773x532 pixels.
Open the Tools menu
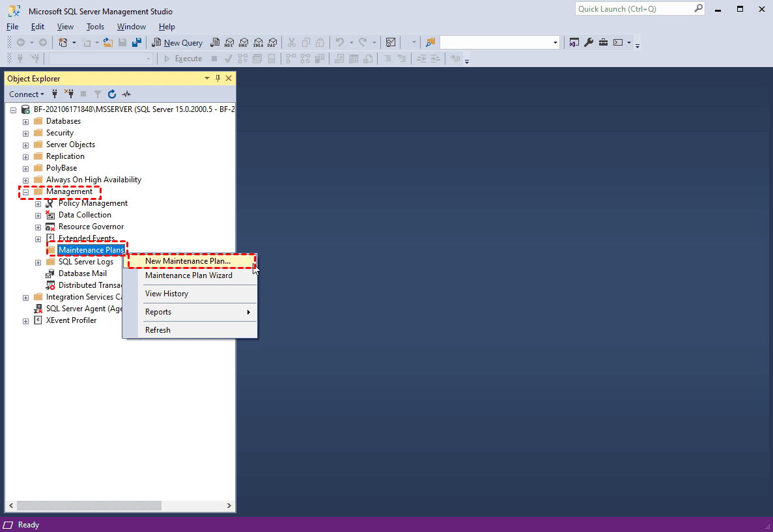95,27
